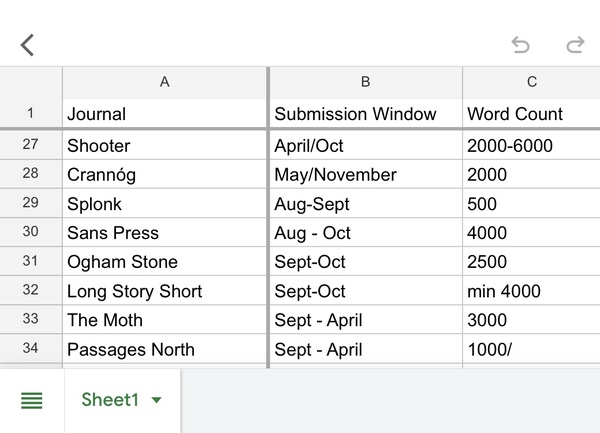600x433 pixels.
Task: Tap the back arrow icon
Action: pos(27,45)
